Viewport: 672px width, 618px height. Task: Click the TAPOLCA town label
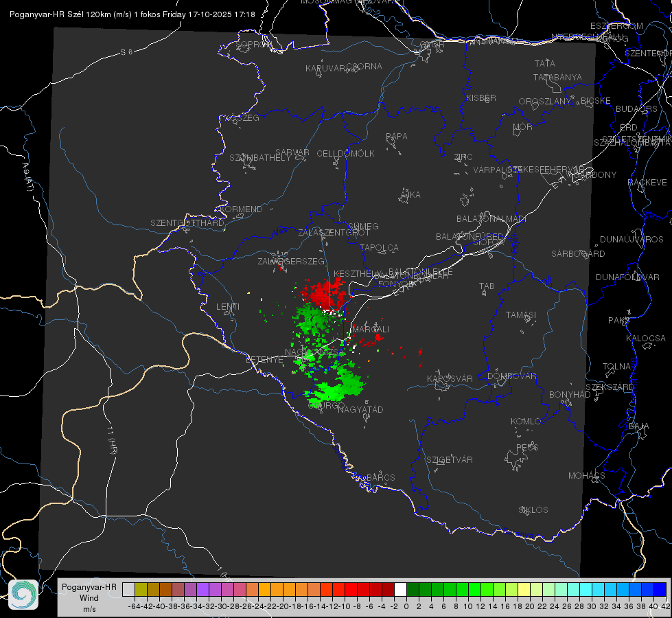pyautogui.click(x=379, y=247)
